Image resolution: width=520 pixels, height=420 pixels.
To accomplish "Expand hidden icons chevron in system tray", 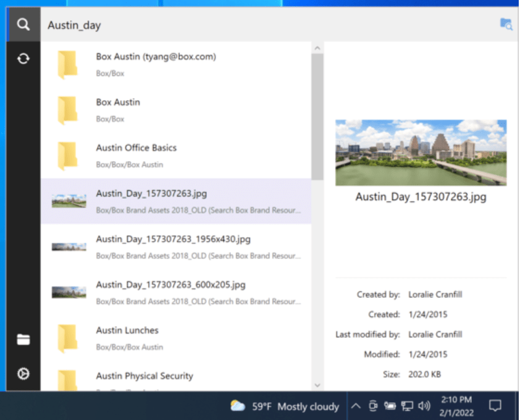I will tap(356, 406).
